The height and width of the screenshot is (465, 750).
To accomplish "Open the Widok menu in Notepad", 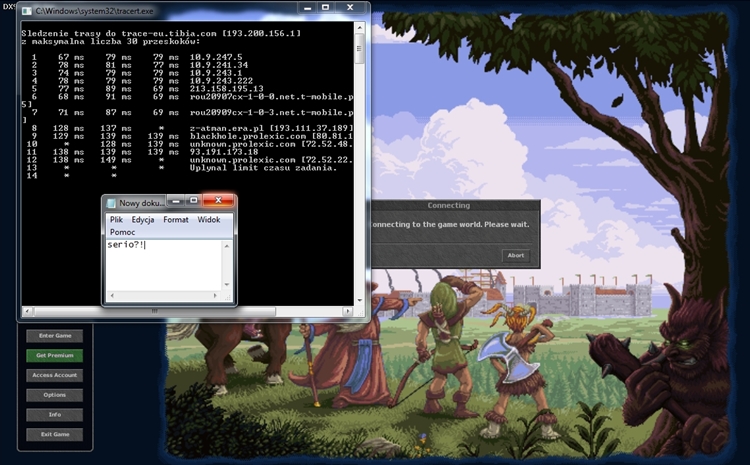I will click(x=209, y=220).
